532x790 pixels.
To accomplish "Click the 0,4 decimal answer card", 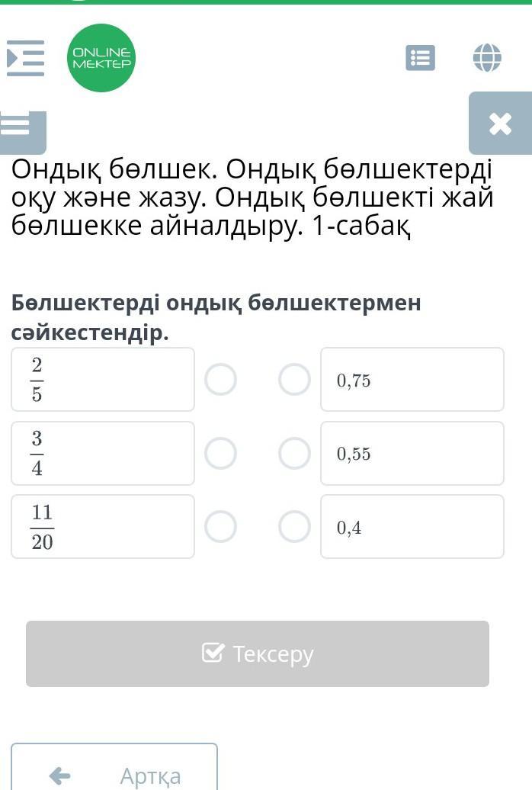I will click(412, 526).
